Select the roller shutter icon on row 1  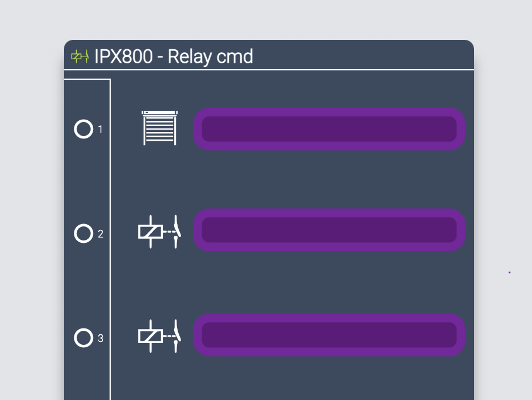tap(160, 128)
